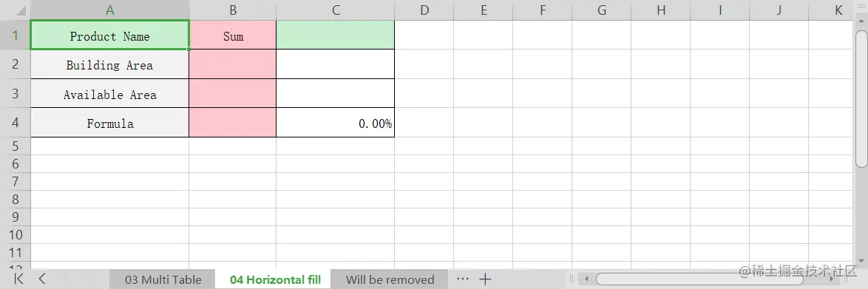Go to previous sheet tab arrow
Viewport: 868px width, 289px height.
click(42, 279)
